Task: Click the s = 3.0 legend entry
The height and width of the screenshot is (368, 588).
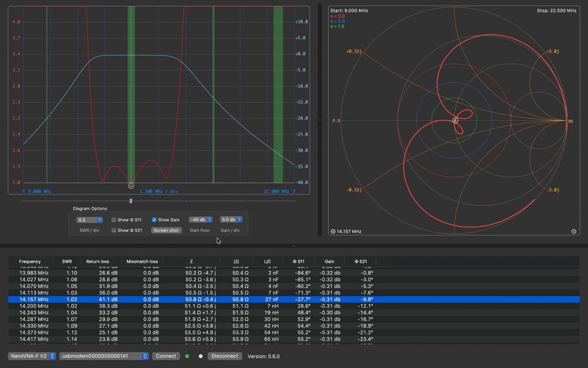Action: click(x=337, y=16)
